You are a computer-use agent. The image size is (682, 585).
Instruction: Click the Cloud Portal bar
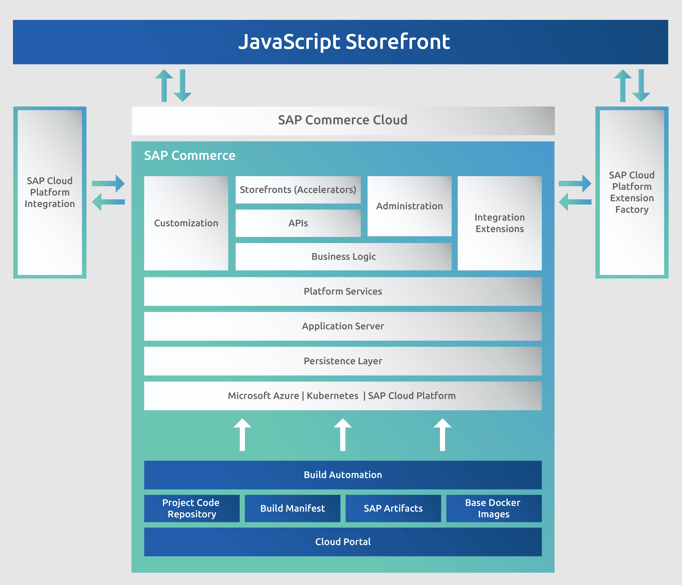[x=343, y=542]
